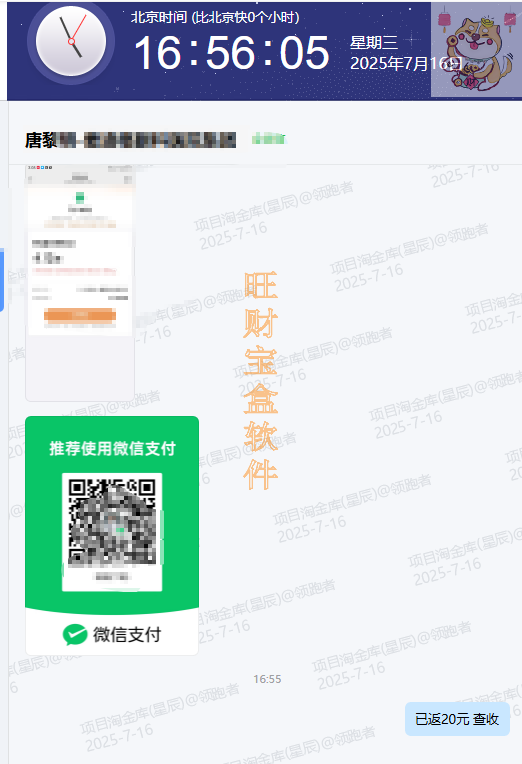Click the lucky dog mascot image
Screen dimensions: 522x764
point(476,50)
